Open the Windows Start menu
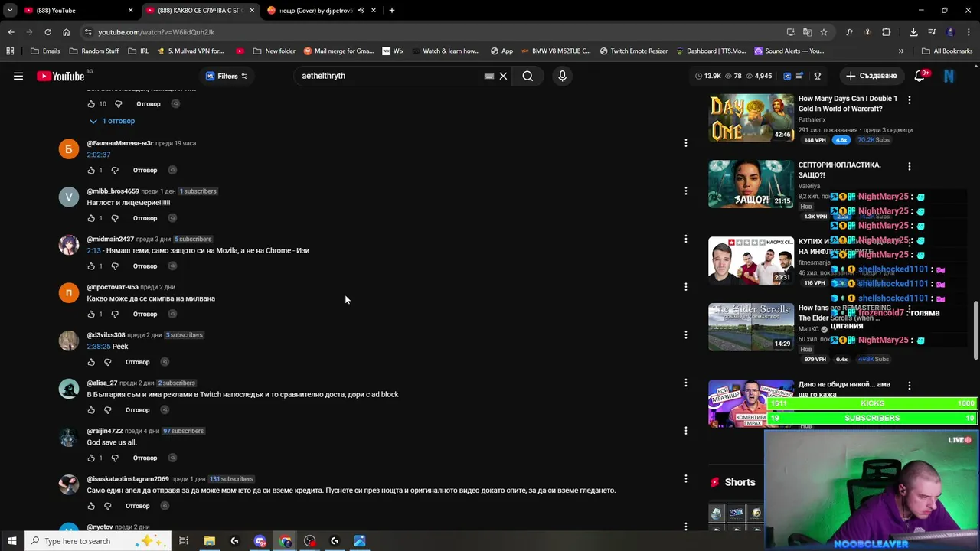 11,541
